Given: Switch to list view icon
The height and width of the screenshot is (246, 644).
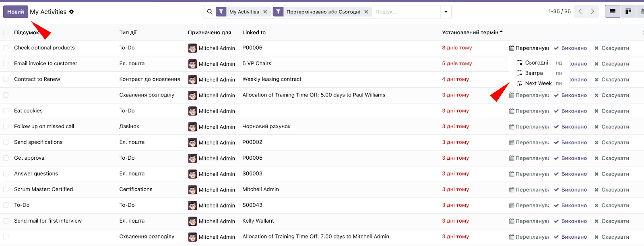Looking at the screenshot, I should [x=612, y=12].
